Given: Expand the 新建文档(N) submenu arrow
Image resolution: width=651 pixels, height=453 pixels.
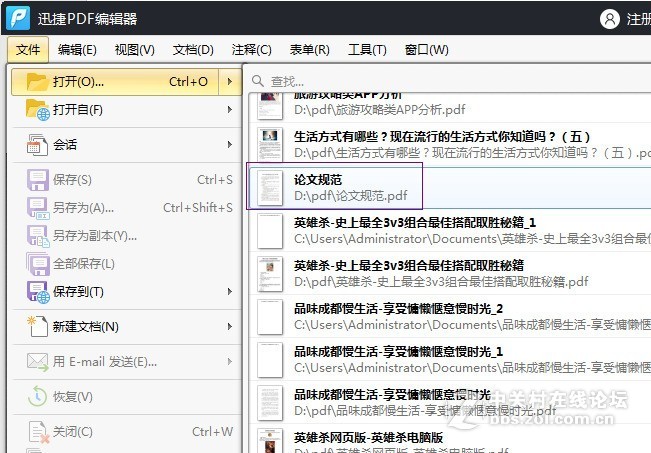Looking at the screenshot, I should coord(230,327).
